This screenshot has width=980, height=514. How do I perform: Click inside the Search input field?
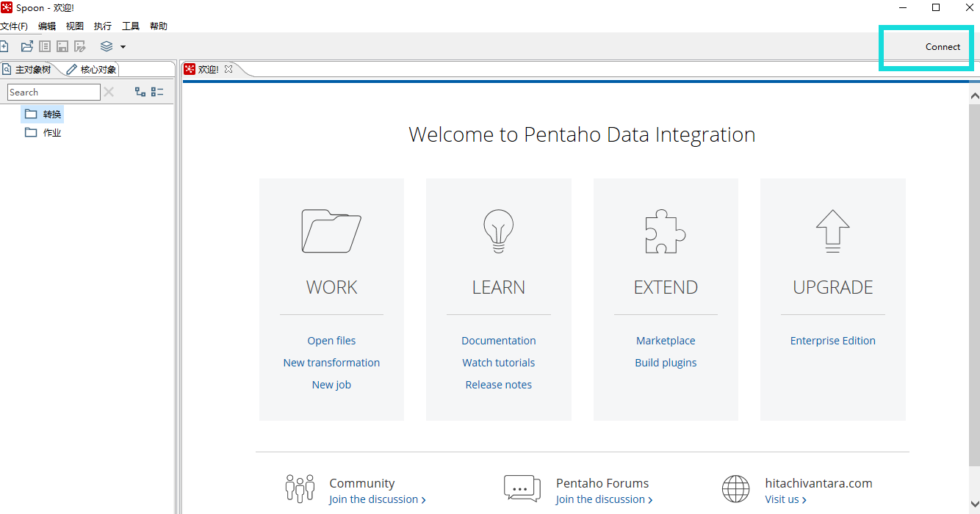point(53,91)
